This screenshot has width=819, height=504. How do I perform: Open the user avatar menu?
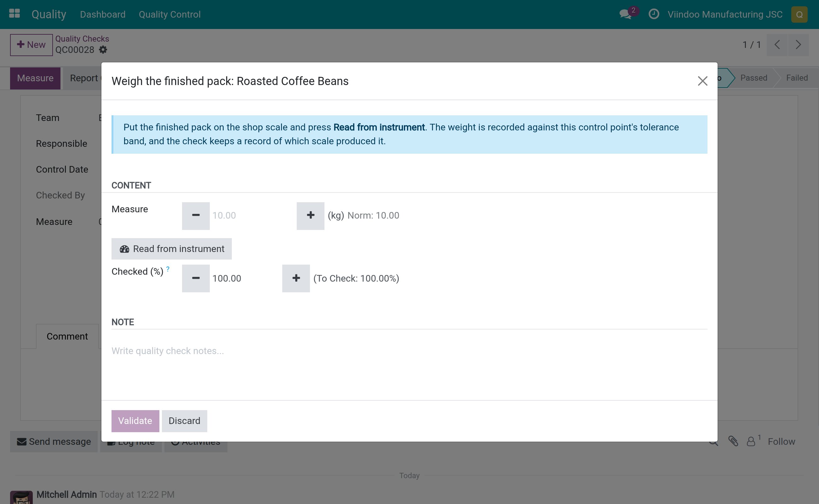[799, 14]
